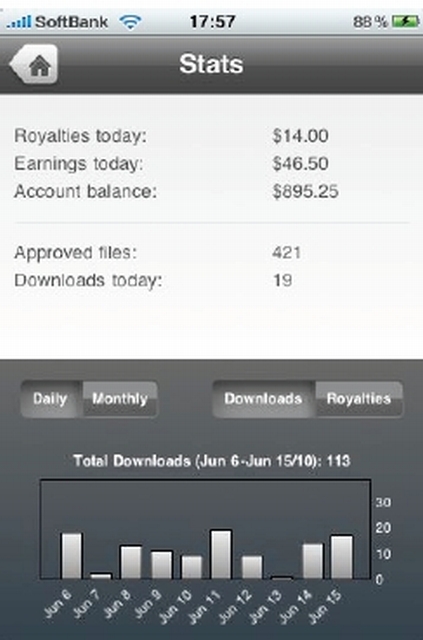
Task: Tap the SoftBank signal bars icon
Action: click(x=19, y=22)
